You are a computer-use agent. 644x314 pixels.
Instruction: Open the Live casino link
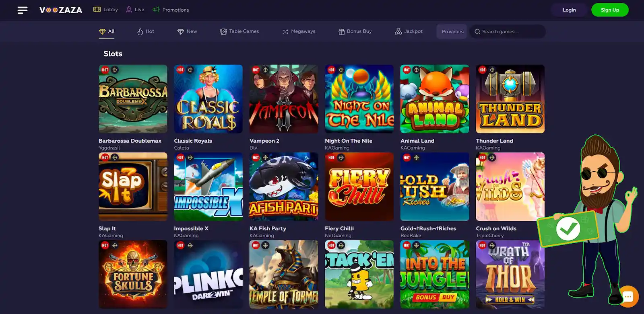click(x=135, y=10)
